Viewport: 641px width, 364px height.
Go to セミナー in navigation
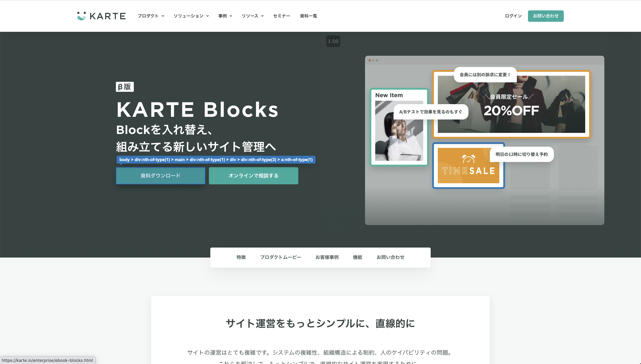(x=282, y=16)
